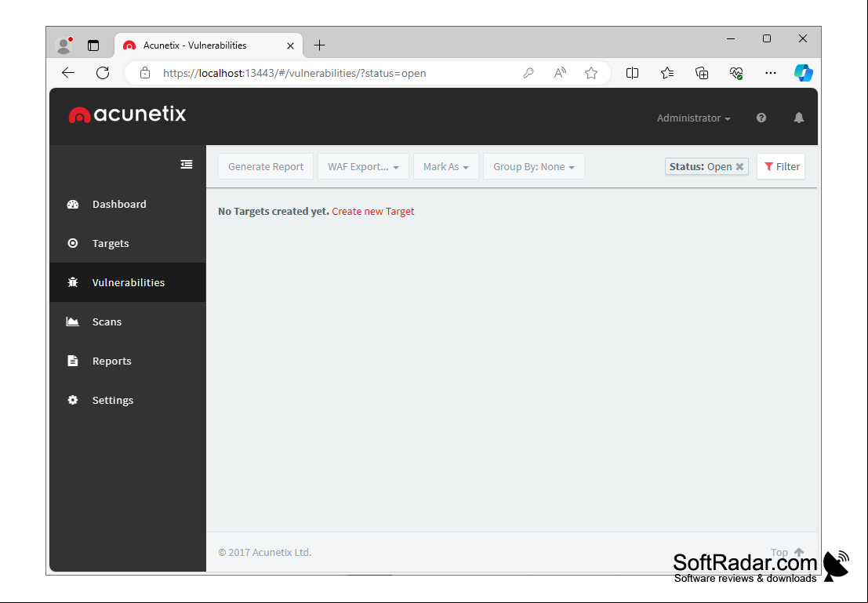Image resolution: width=868 pixels, height=603 pixels.
Task: Open a new tab with plus button
Action: click(319, 45)
